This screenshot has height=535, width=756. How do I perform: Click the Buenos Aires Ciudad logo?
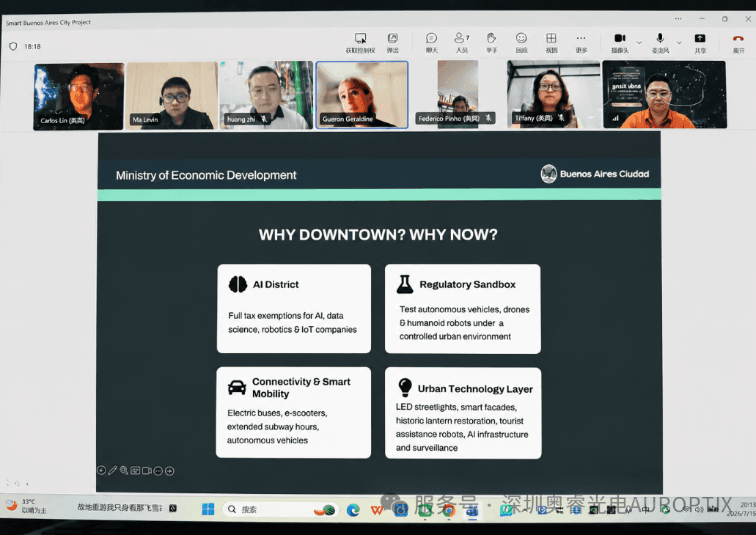pyautogui.click(x=595, y=174)
